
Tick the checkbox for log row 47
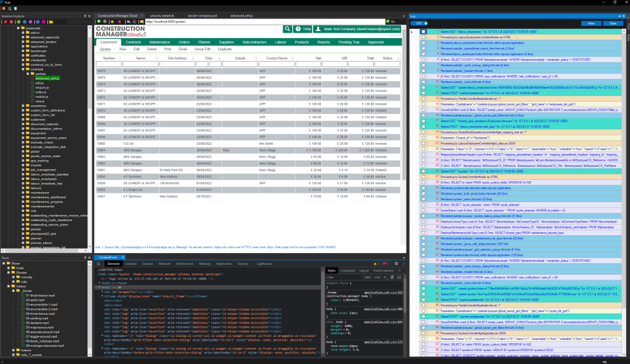424,288
